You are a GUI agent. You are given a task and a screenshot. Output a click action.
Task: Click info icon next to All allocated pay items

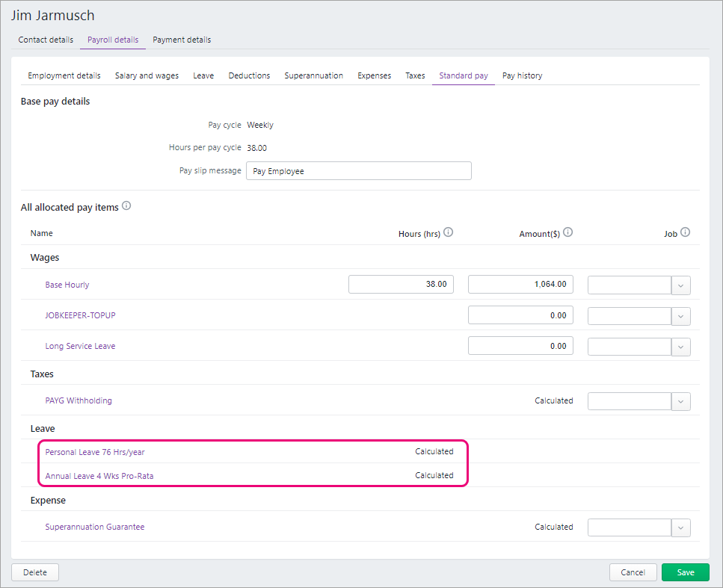(126, 206)
